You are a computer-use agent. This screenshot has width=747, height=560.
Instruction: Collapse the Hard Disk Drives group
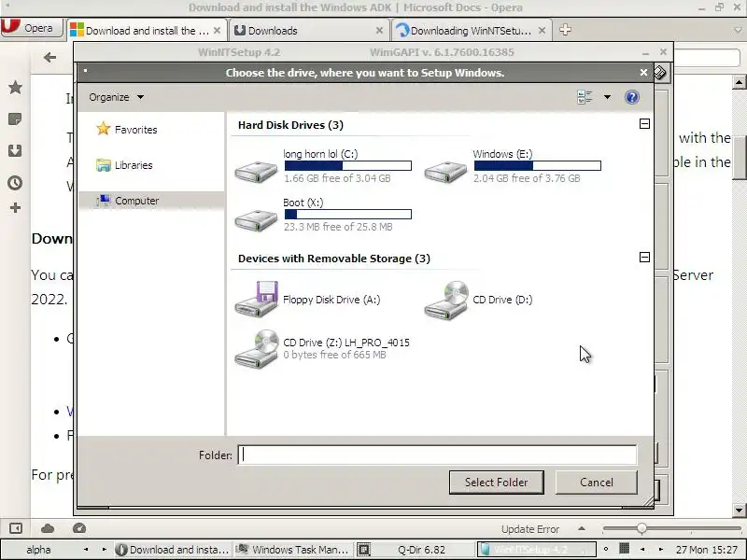pos(644,124)
